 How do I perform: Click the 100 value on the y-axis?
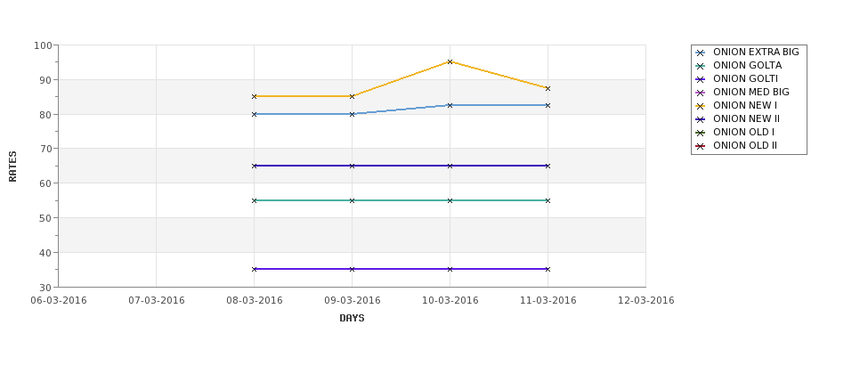43,45
